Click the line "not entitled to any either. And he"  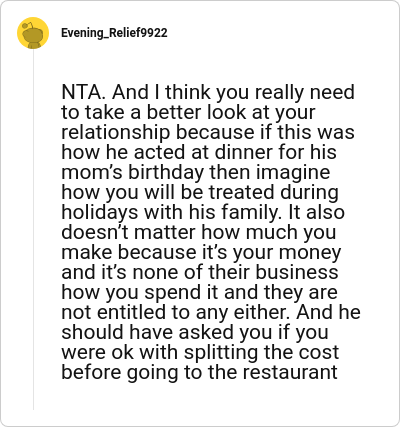pos(211,312)
